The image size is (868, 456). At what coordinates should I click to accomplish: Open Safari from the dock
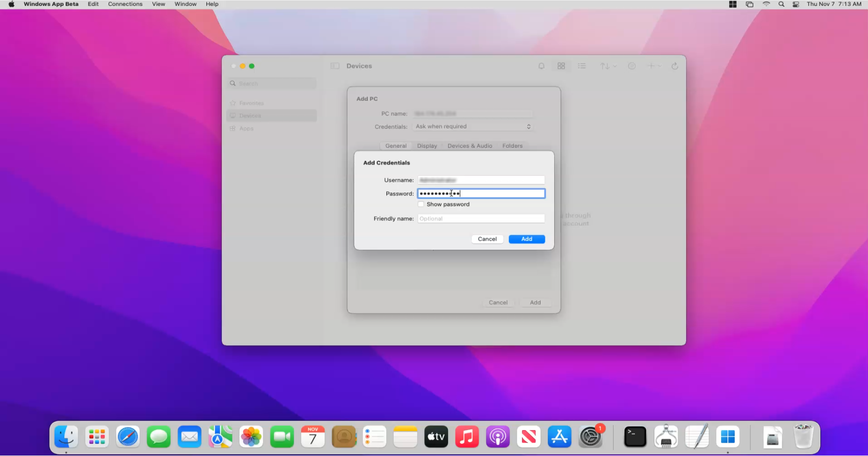[x=128, y=437]
